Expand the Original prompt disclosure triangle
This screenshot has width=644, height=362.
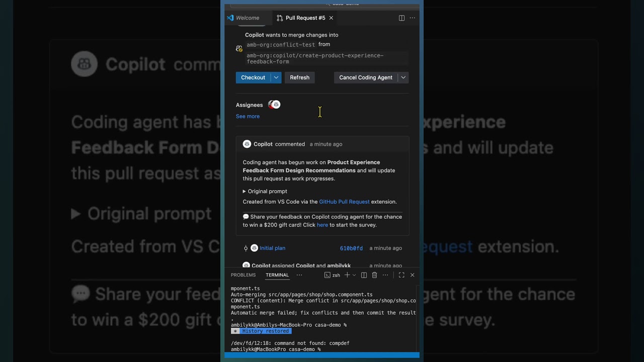pos(245,191)
